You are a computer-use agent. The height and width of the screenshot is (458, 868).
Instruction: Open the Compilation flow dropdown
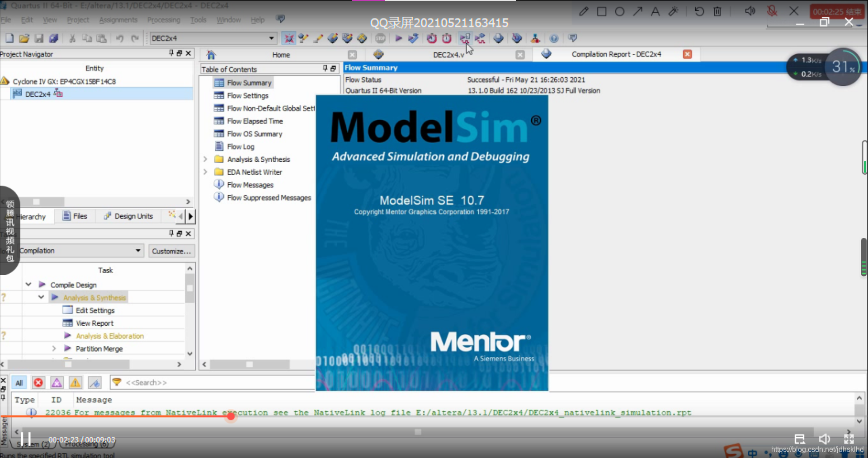pyautogui.click(x=138, y=251)
